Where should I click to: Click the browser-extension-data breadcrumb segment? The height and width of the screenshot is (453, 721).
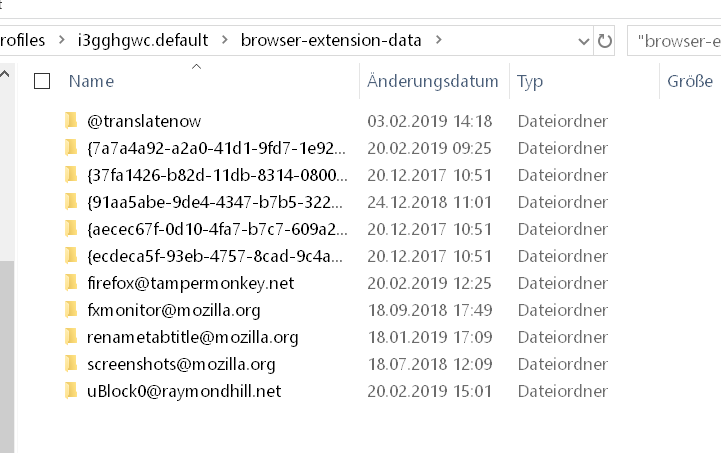pyautogui.click(x=331, y=41)
